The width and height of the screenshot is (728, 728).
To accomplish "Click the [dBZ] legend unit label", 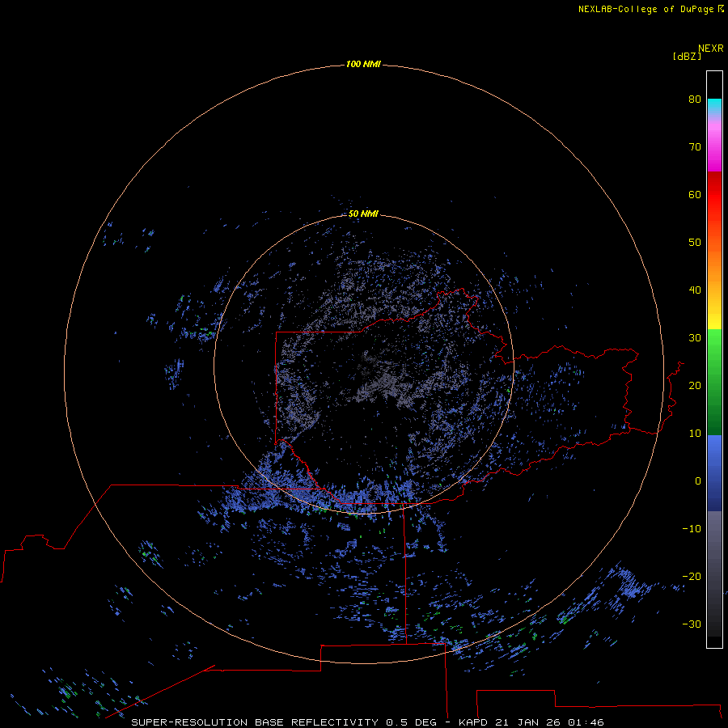I will coord(687,57).
